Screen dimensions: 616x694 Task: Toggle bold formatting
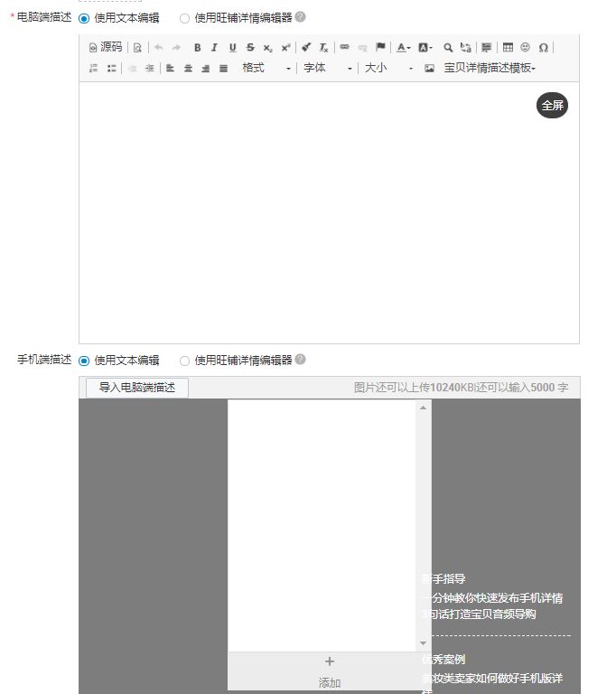point(198,47)
